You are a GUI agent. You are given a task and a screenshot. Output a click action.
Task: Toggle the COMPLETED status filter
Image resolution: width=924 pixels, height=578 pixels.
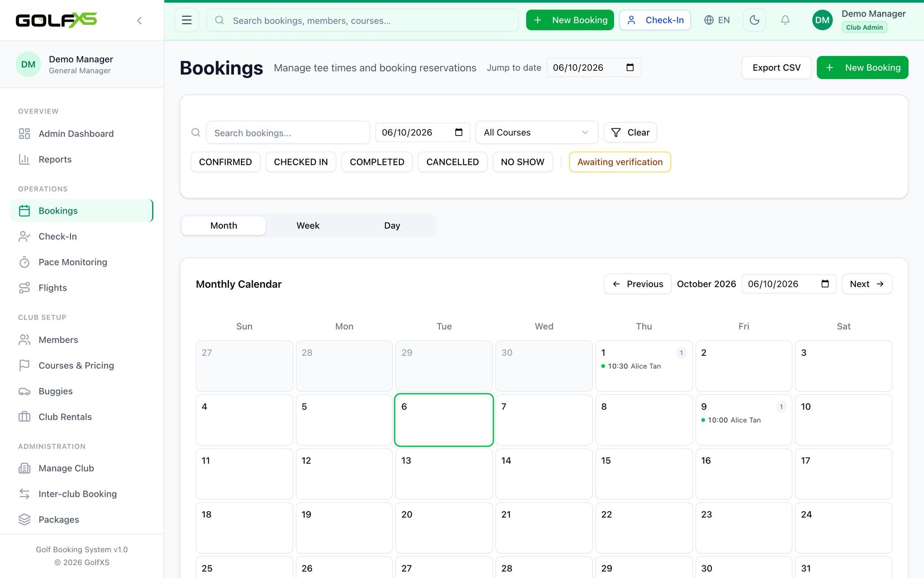[x=377, y=162]
